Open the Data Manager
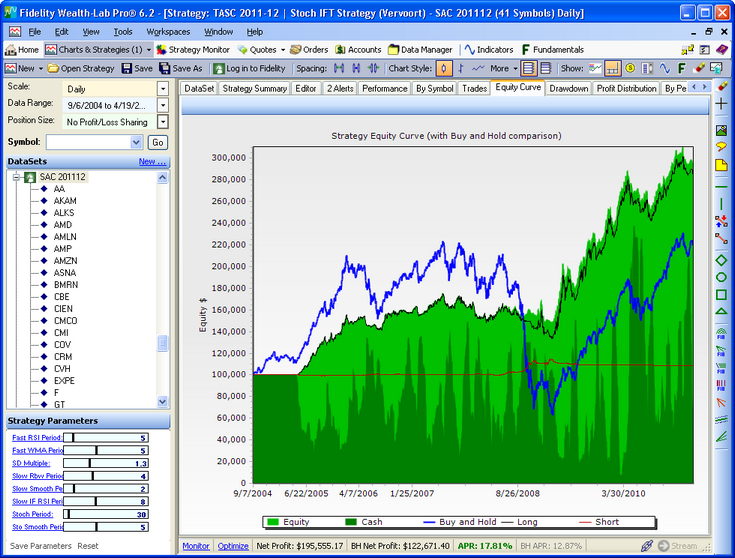The width and height of the screenshot is (735, 558). pyautogui.click(x=421, y=50)
